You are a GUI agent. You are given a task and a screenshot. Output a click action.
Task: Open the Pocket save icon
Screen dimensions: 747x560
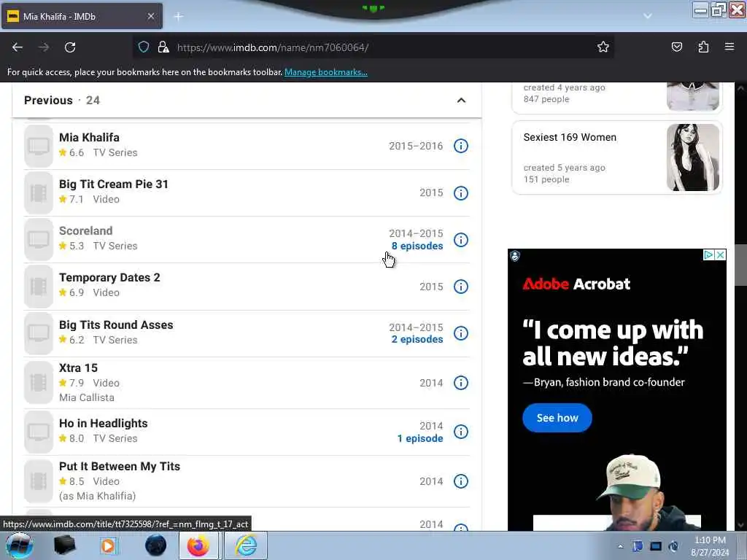676,47
